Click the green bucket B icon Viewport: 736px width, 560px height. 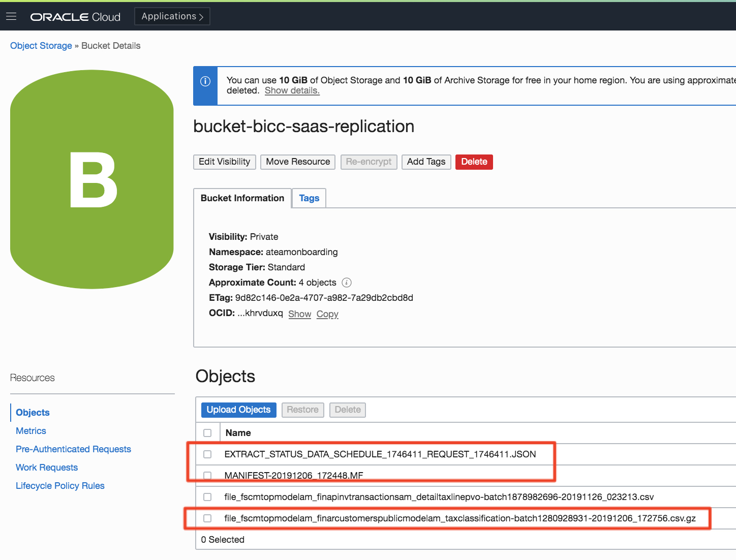point(92,179)
